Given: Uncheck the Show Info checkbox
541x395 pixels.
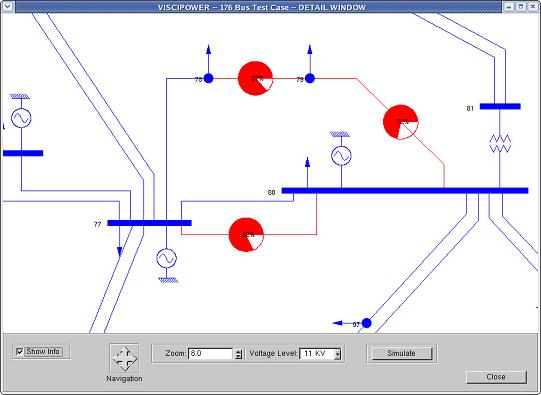Looking at the screenshot, I should point(20,352).
